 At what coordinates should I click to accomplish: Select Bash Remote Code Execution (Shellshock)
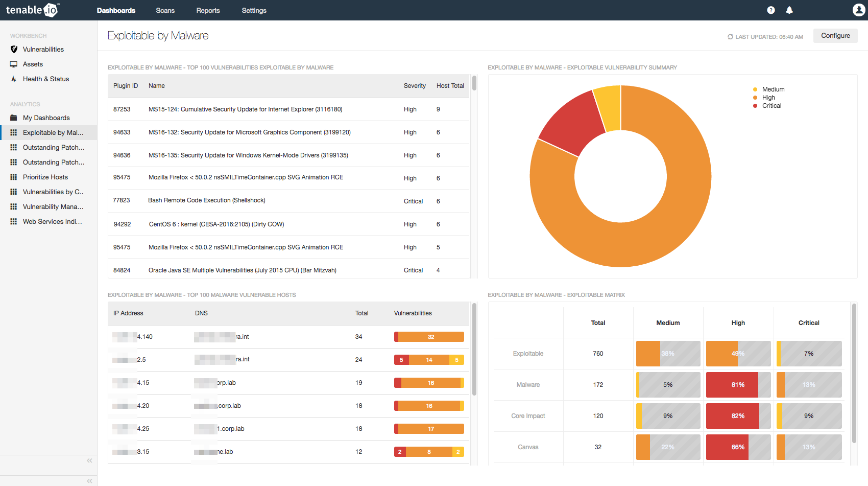[288, 201]
